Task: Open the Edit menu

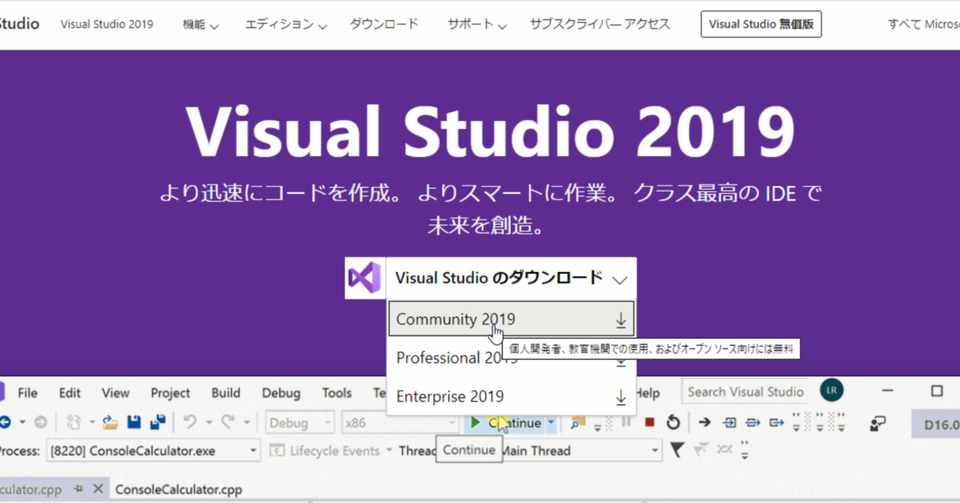Action: pyautogui.click(x=70, y=393)
